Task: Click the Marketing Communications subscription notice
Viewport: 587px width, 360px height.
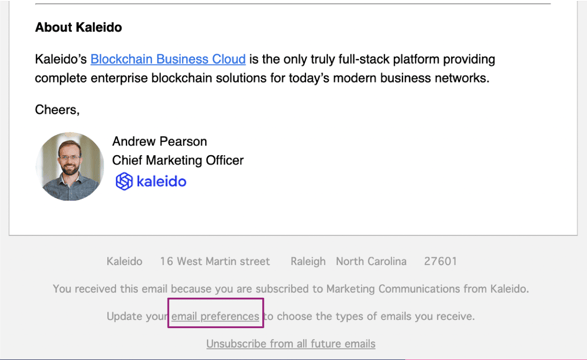Action: point(291,289)
